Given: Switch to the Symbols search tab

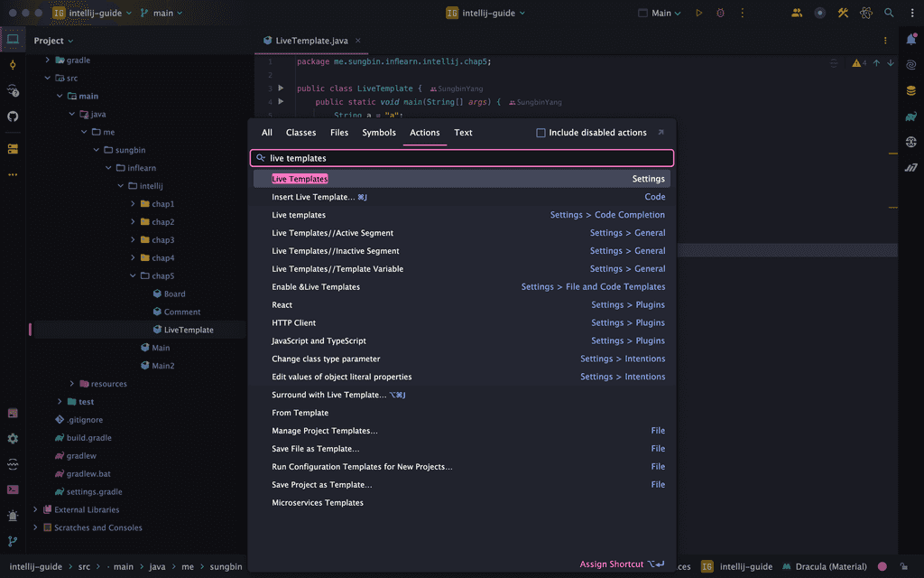Looking at the screenshot, I should click(x=379, y=133).
